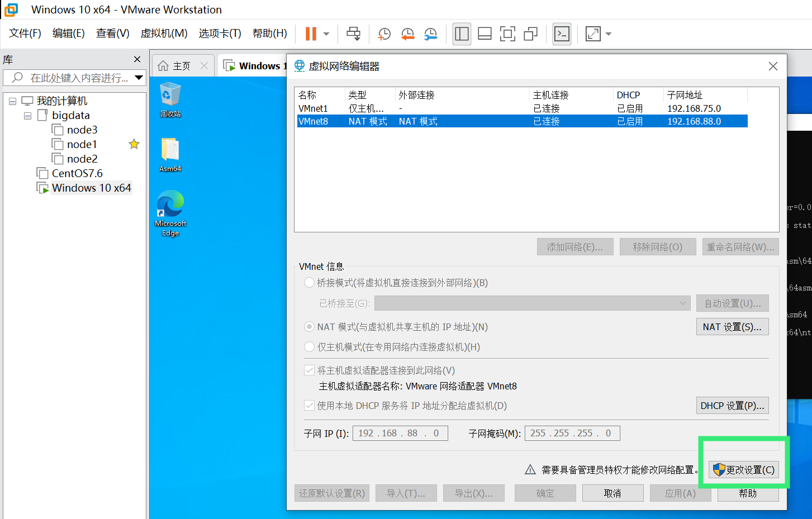Open the 选项卡(T) menu
Image resolution: width=812 pixels, height=519 pixels.
[x=220, y=34]
